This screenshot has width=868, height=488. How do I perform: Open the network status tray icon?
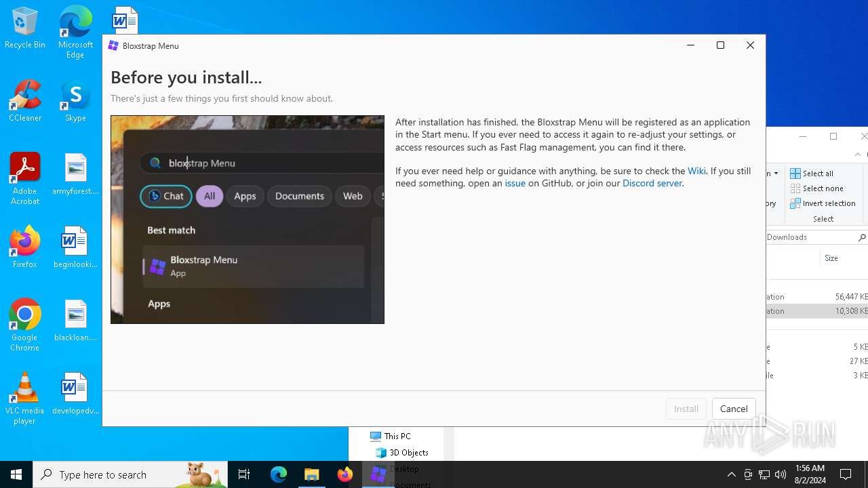(x=764, y=474)
